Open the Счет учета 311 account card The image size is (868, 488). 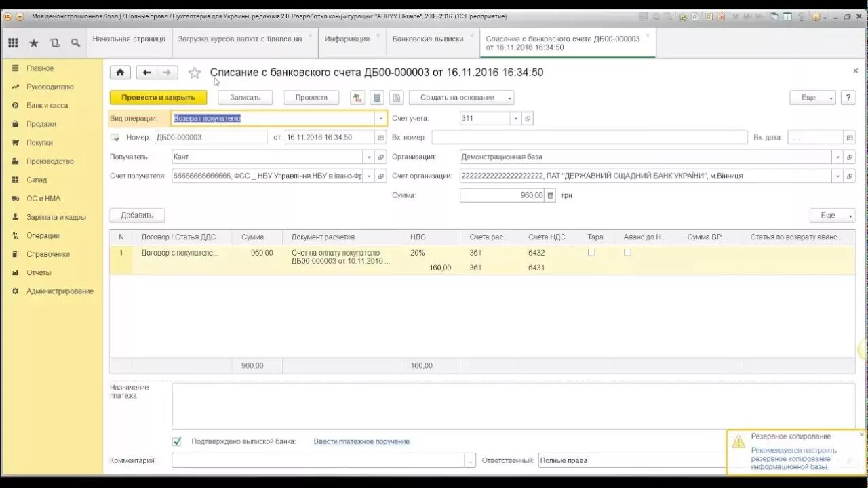[x=528, y=119]
